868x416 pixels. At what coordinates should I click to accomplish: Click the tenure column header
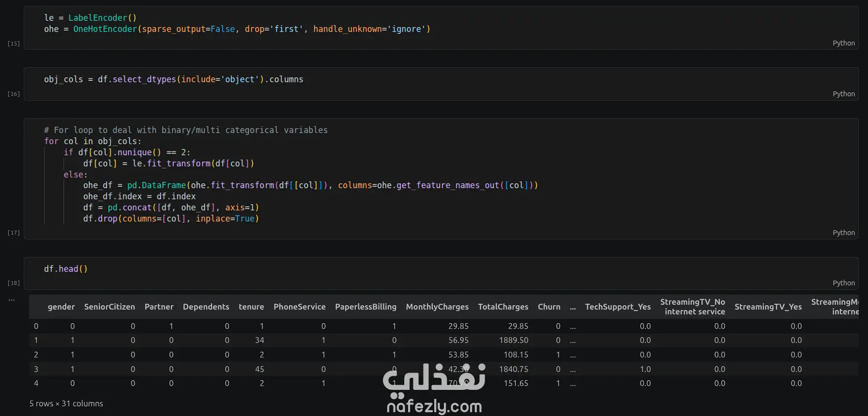tap(251, 307)
